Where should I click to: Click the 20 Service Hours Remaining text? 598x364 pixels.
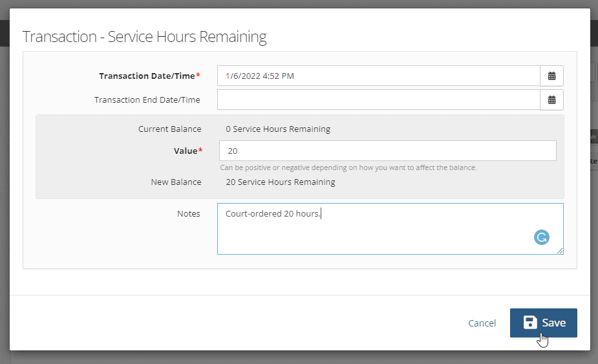pyautogui.click(x=281, y=182)
